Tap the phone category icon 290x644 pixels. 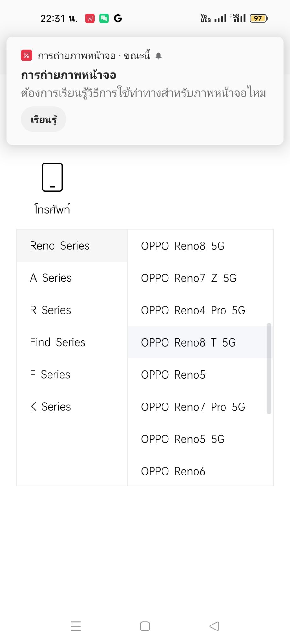[x=52, y=177]
